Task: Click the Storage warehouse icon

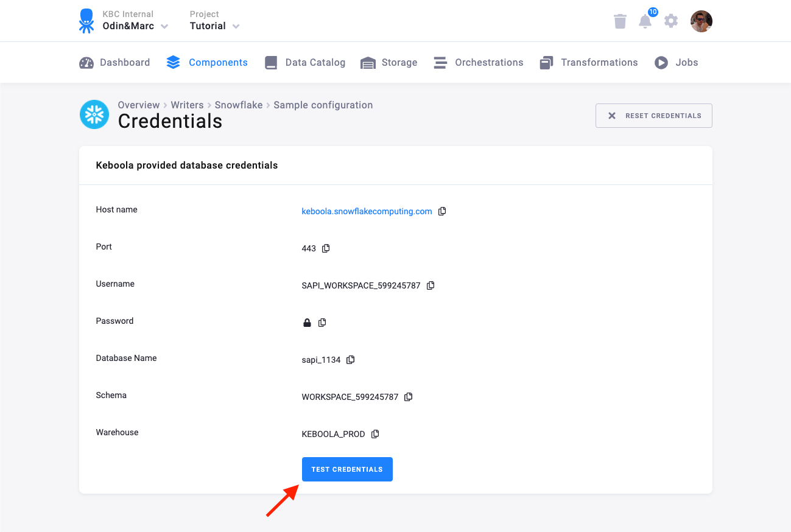Action: click(x=368, y=63)
